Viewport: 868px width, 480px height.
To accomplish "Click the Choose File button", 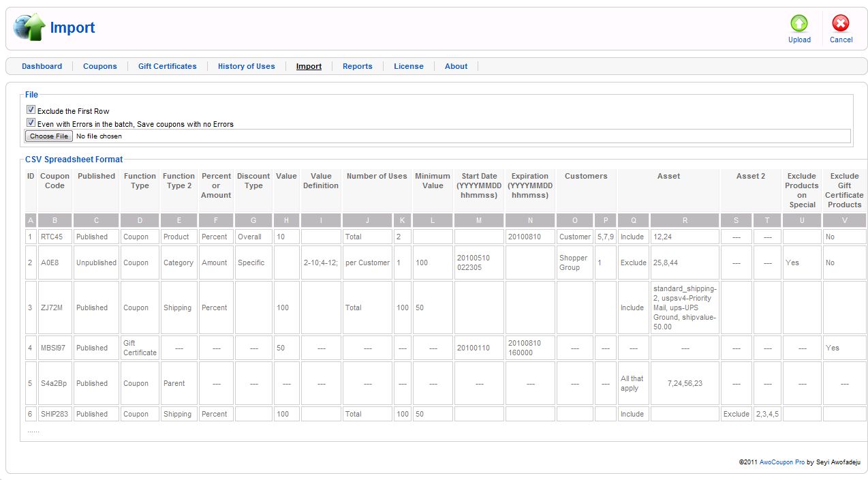I will click(49, 136).
